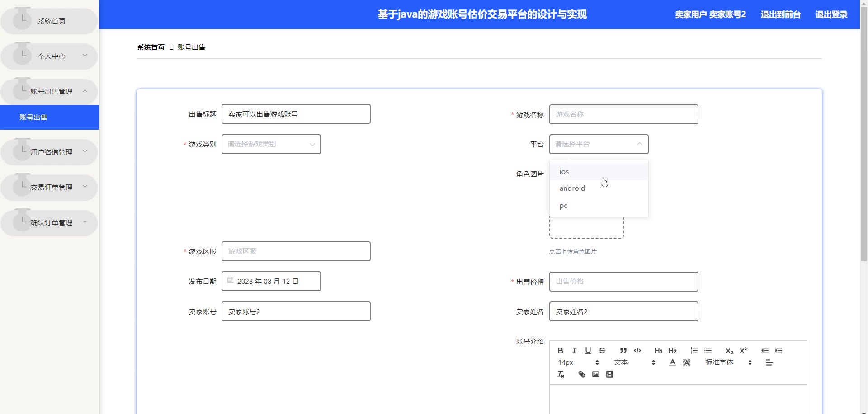This screenshot has height=414, width=868.
Task: Click the Java游戏账号估价交易平台 page title
Action: (482, 14)
